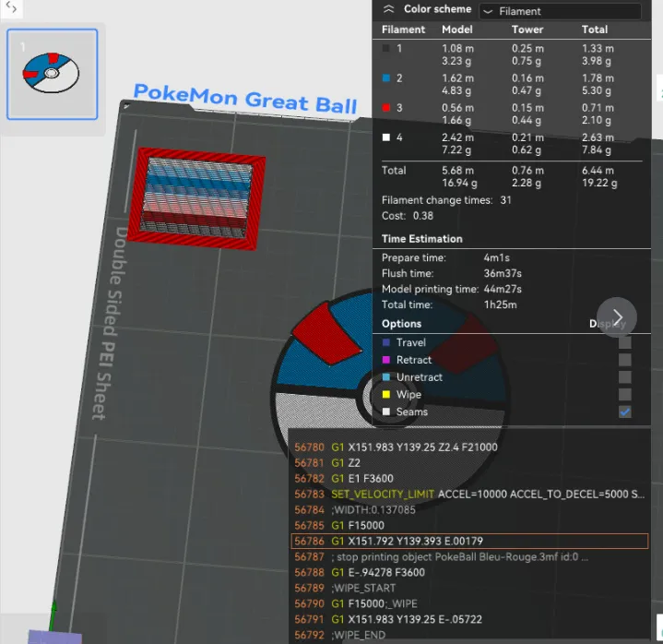Viewport: 663px width, 644px height.
Task: Click filament 3 red color swatch
Action: point(385,107)
